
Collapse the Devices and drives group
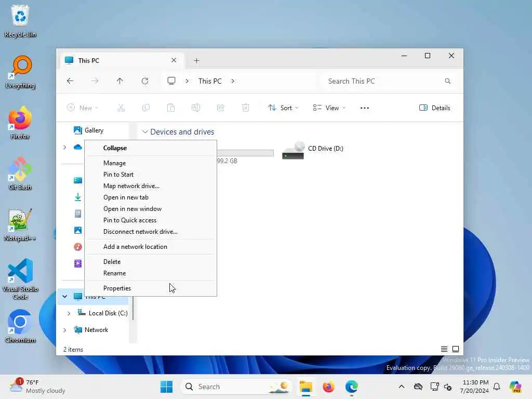pyautogui.click(x=145, y=131)
